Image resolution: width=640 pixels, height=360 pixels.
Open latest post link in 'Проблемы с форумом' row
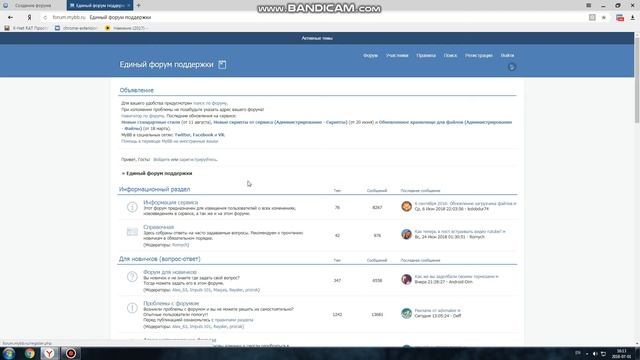click(x=437, y=311)
